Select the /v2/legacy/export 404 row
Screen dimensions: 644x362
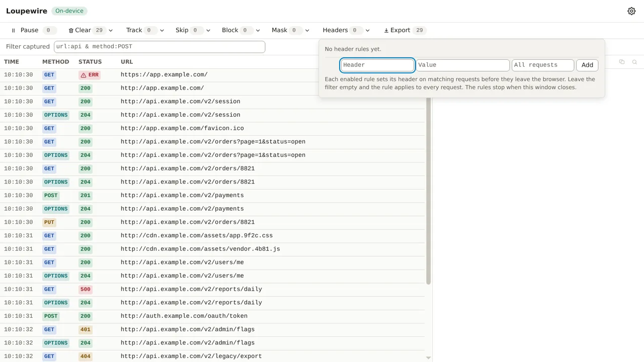pyautogui.click(x=212, y=356)
